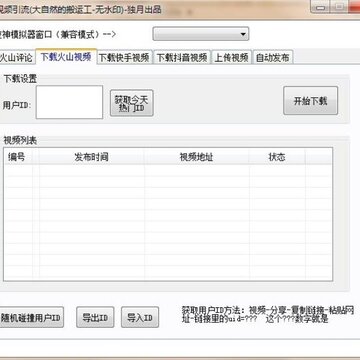Click the 开始下载 button
Screen dimensions: 360x360
click(310, 101)
